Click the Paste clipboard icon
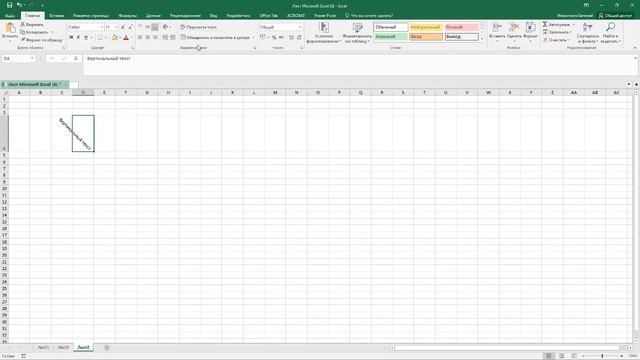Image resolution: width=640 pixels, height=360 pixels. coord(10,28)
